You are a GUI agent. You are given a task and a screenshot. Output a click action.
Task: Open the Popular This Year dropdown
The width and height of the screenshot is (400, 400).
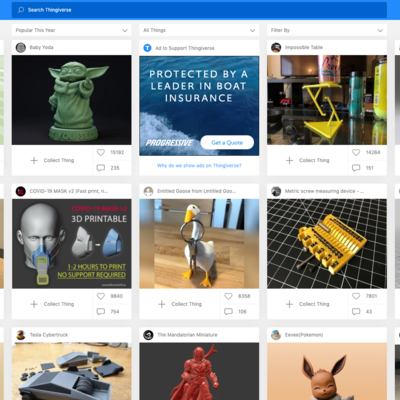coord(71,30)
